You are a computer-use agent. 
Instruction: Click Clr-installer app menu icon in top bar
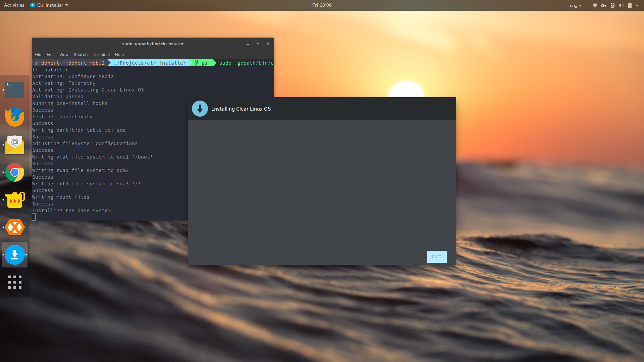(33, 5)
